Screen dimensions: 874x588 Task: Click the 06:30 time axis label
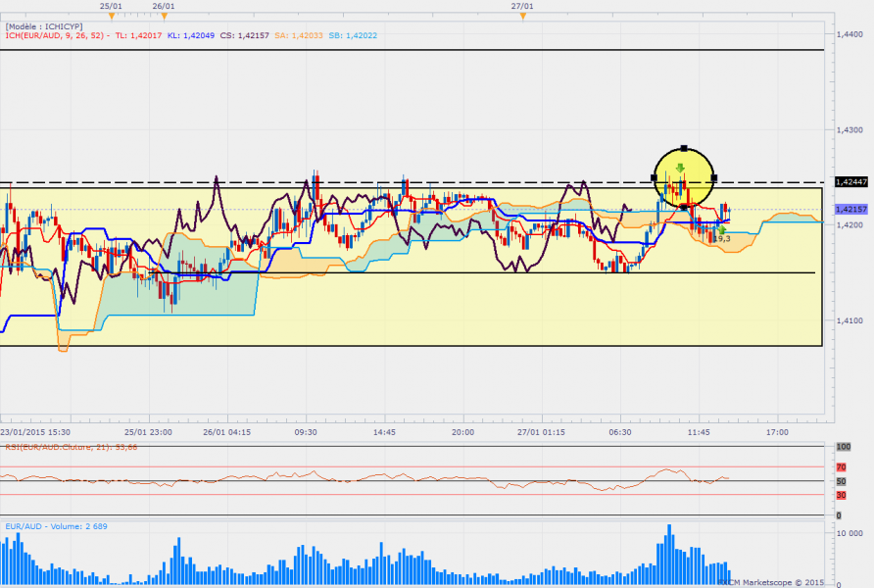(620, 432)
